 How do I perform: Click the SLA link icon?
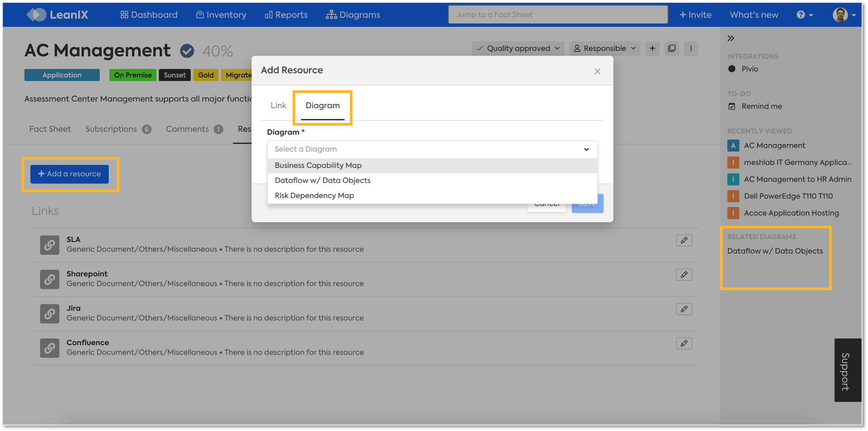[x=50, y=245]
